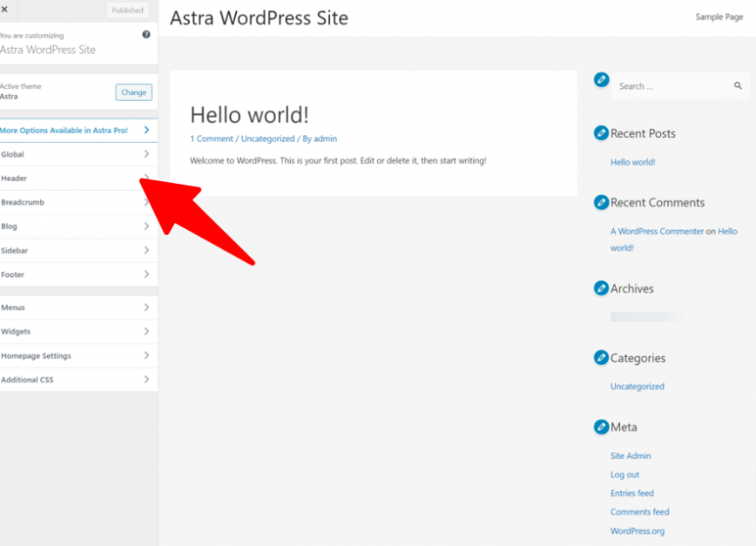This screenshot has width=756, height=546.
Task: Click the Astra WordPress Site title
Action: coord(259,18)
